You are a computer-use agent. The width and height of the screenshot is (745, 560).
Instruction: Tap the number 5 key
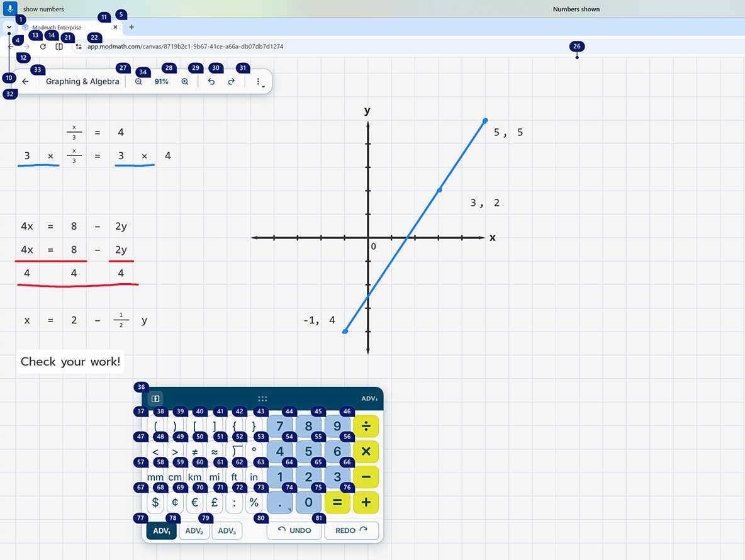[x=308, y=451]
